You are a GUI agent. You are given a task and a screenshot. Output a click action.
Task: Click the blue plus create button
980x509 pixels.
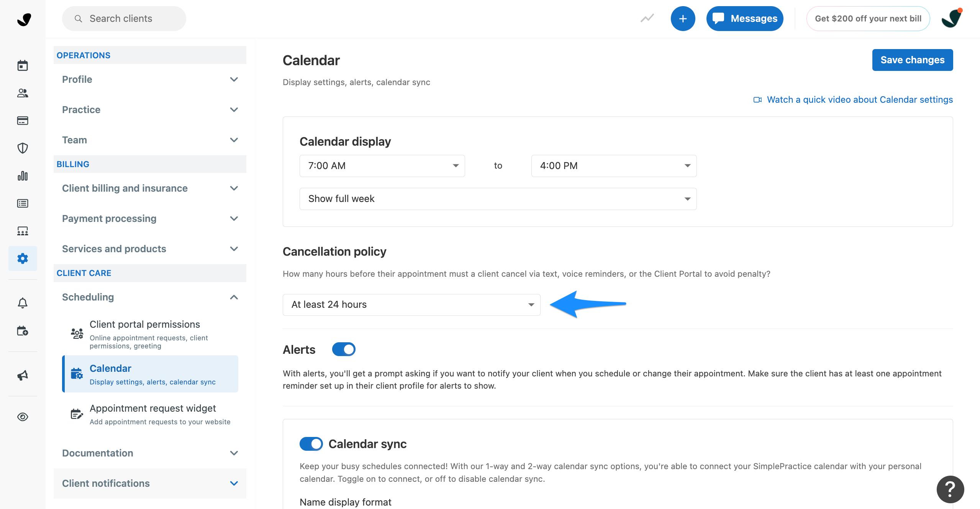683,18
